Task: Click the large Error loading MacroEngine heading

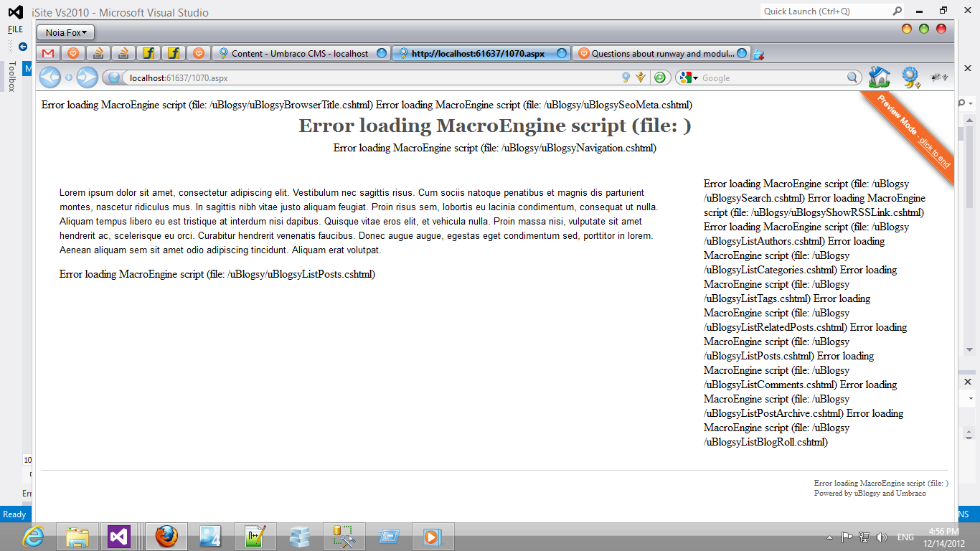Action: tap(495, 126)
